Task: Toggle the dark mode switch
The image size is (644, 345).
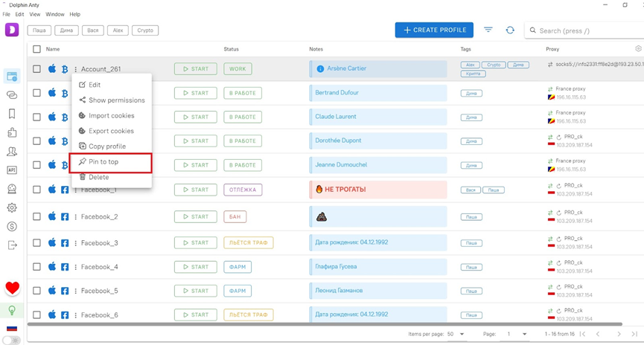Action: click(11, 341)
